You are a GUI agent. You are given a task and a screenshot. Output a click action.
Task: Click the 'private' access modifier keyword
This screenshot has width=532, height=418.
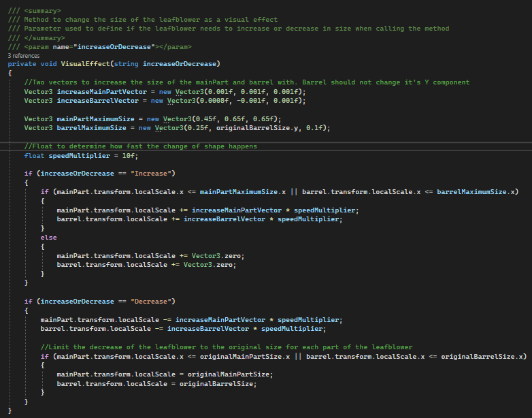[x=22, y=64]
